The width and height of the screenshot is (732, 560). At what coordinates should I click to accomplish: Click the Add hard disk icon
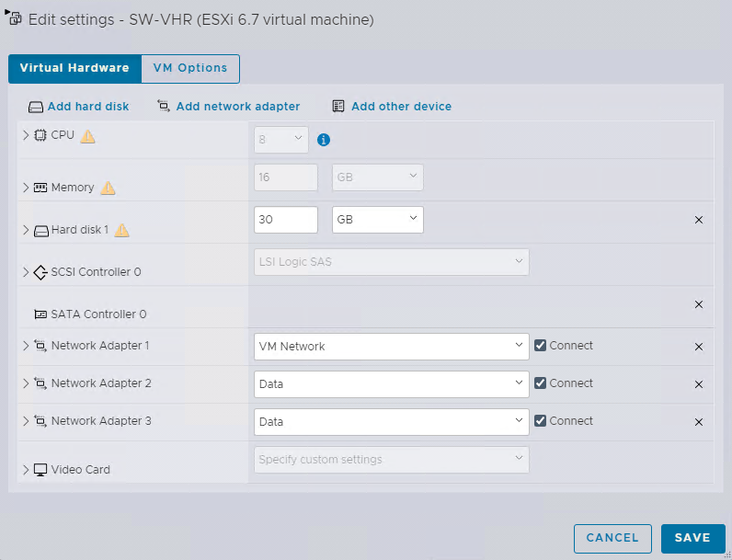[36, 107]
